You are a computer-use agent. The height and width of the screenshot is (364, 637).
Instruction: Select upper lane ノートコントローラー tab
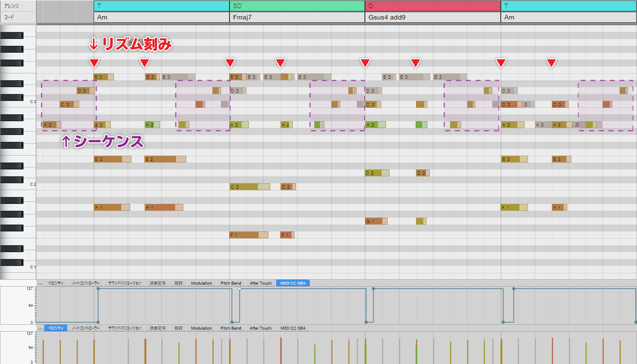86,283
